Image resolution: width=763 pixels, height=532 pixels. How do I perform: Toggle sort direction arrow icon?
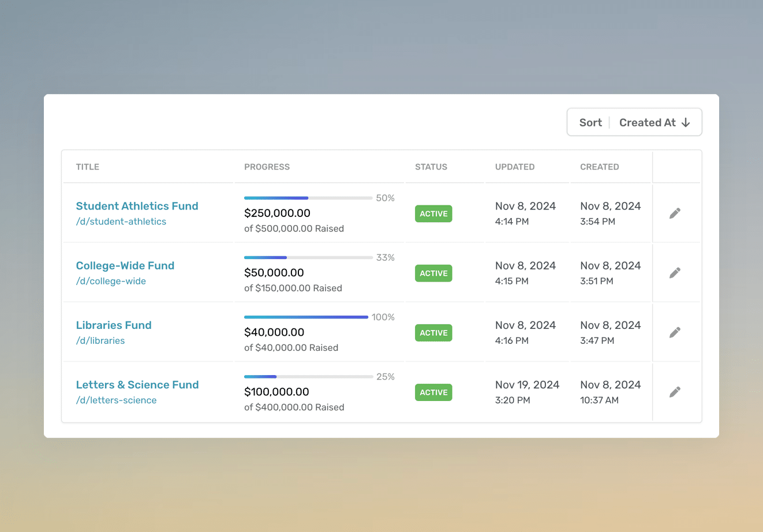click(x=686, y=122)
